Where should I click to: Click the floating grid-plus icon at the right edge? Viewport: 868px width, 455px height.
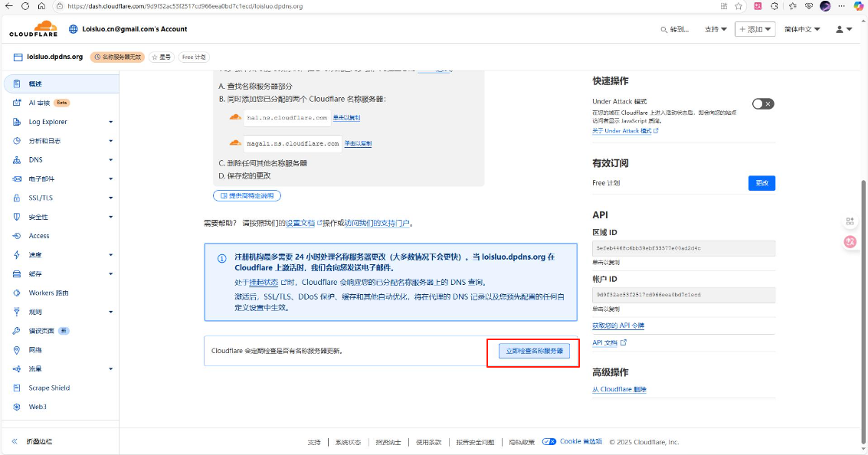[x=850, y=221]
